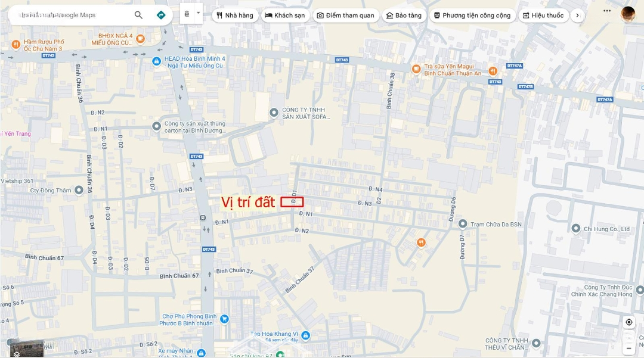The height and width of the screenshot is (358, 644).
Task: Select the Nhà hàng category chip
Action: [236, 15]
